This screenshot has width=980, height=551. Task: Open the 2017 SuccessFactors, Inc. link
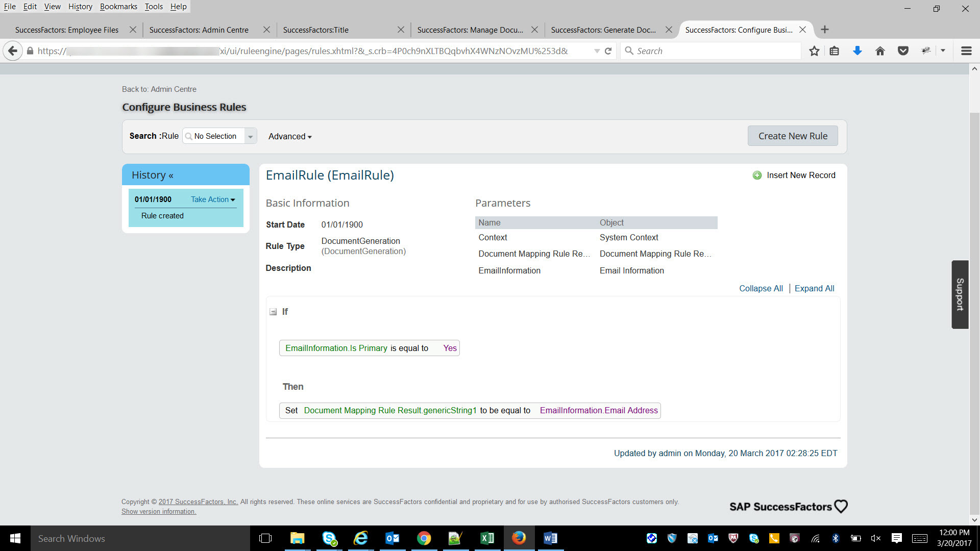click(198, 502)
